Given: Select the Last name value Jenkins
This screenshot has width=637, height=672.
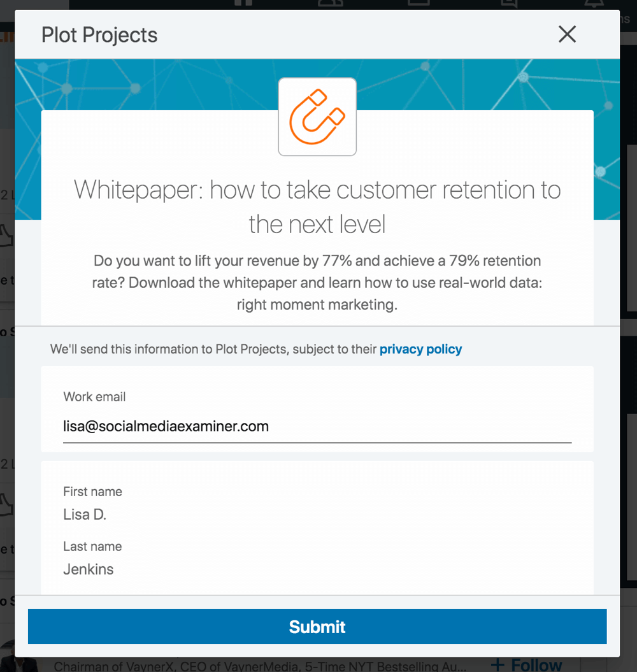Looking at the screenshot, I should (89, 569).
